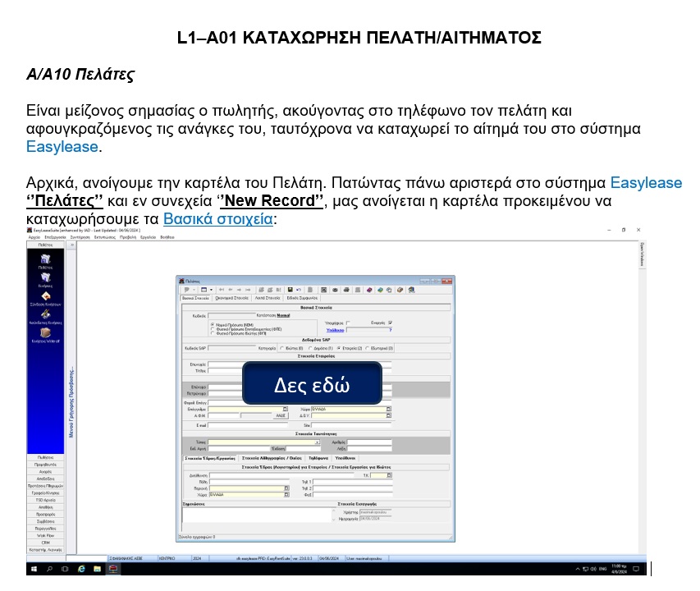Open the Τηλέφωνα tab

pos(318,457)
